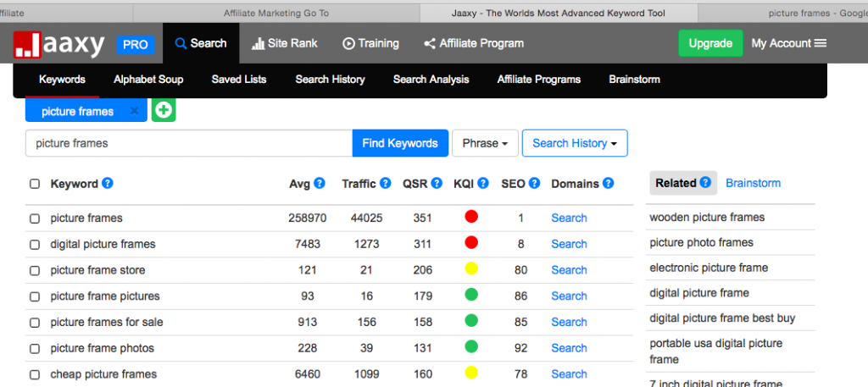The image size is (868, 387).
Task: Open the Search section in top nav
Action: tap(201, 43)
